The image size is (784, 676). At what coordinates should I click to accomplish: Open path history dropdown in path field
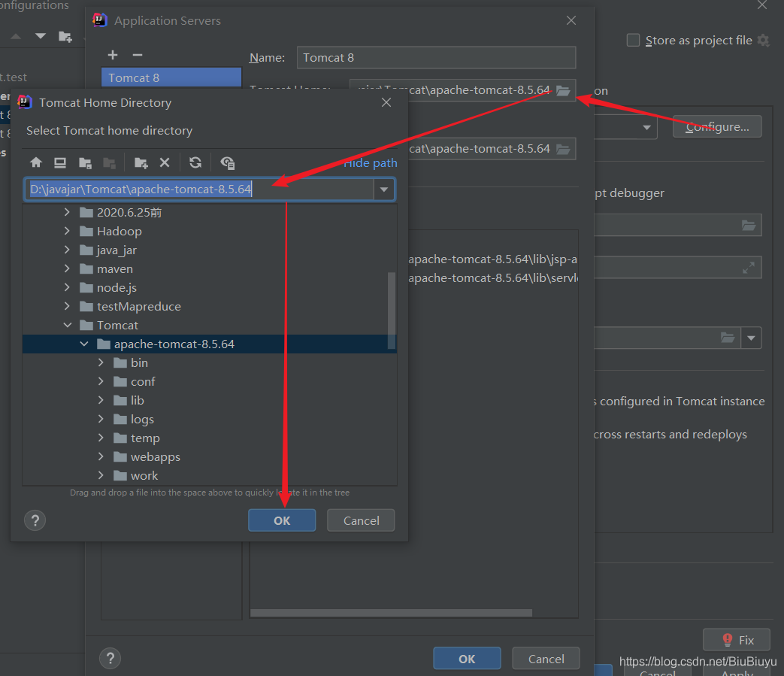pos(384,189)
